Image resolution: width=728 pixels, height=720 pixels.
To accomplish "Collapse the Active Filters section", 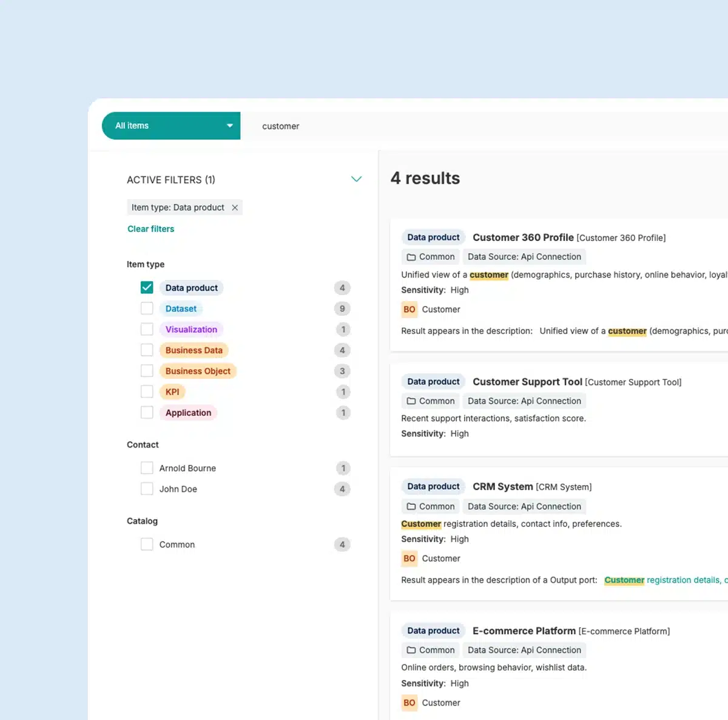I will click(357, 179).
